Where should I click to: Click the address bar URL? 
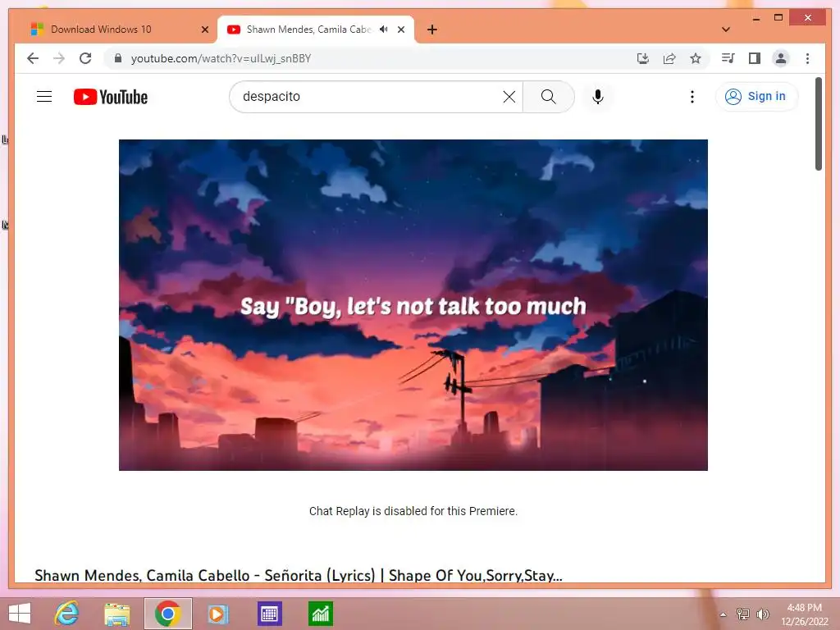point(221,58)
